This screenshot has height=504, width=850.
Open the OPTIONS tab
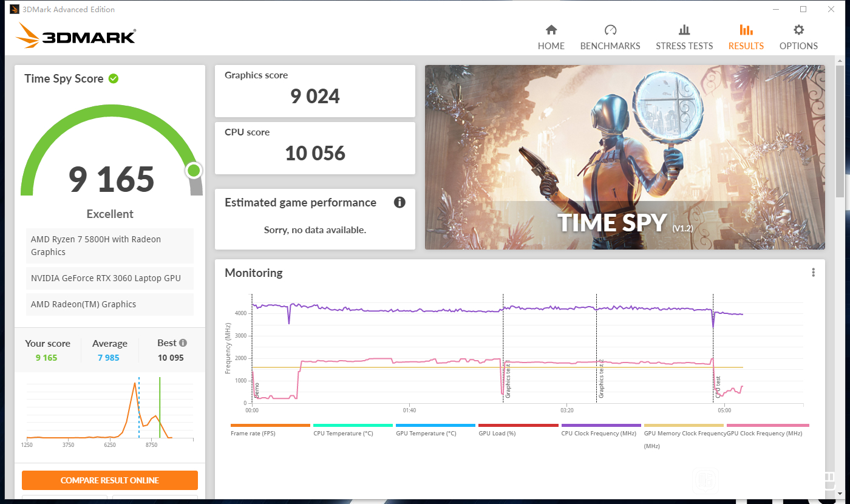[798, 38]
